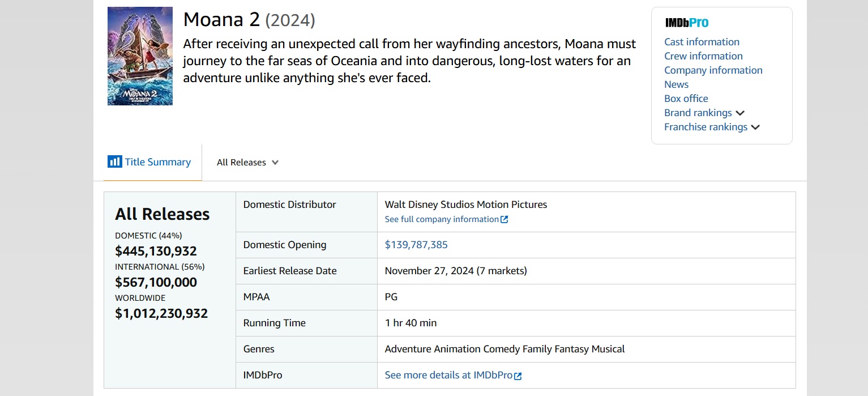Image resolution: width=868 pixels, height=396 pixels.
Task: Expand the chevron next to Franchise rankings
Action: [755, 127]
